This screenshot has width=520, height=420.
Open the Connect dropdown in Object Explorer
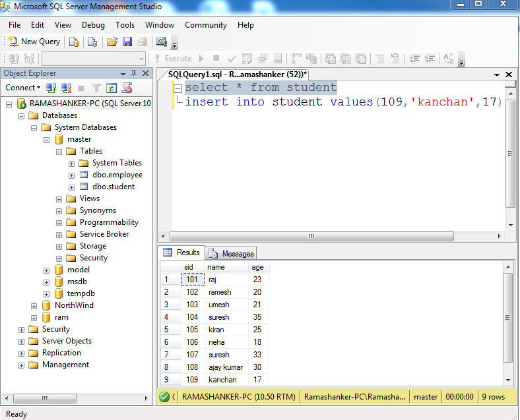click(22, 88)
